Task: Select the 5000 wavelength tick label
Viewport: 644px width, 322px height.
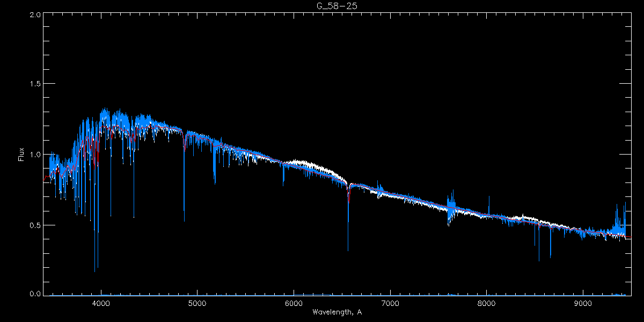Action: (x=197, y=303)
